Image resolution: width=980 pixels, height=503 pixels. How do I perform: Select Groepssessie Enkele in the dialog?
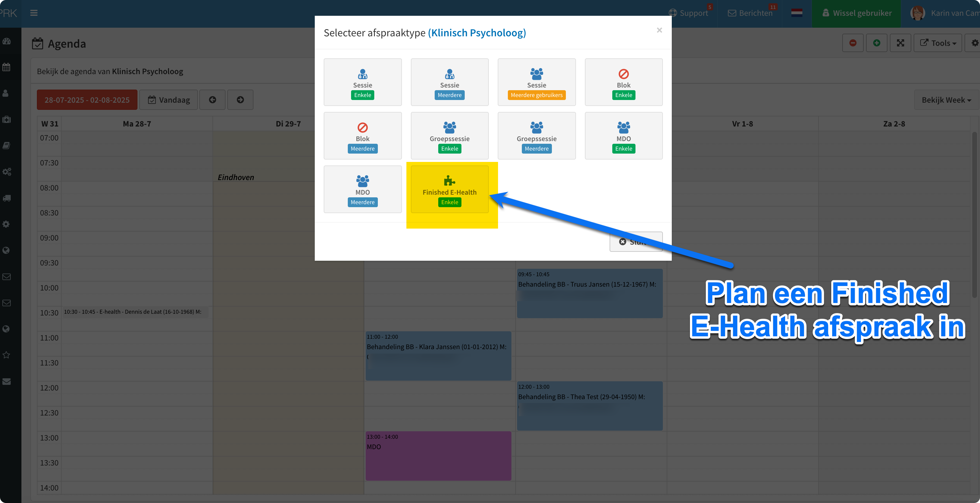point(449,136)
